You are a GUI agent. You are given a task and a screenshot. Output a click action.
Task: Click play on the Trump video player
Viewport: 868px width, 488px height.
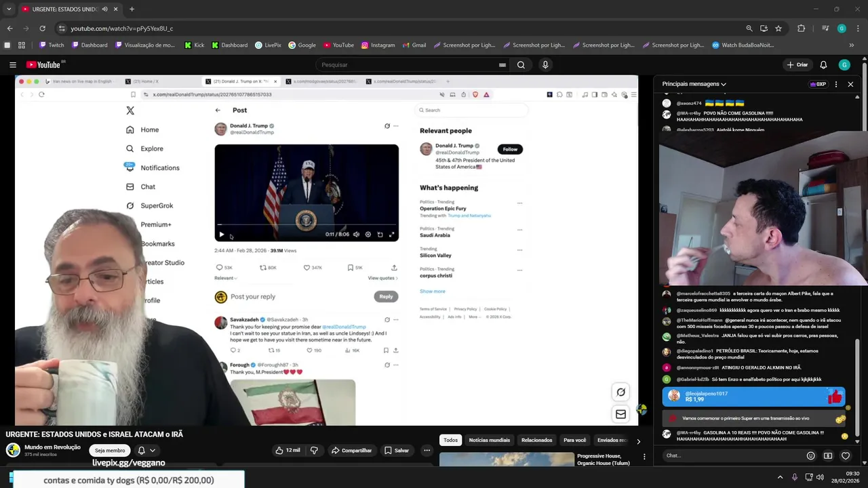[221, 235]
